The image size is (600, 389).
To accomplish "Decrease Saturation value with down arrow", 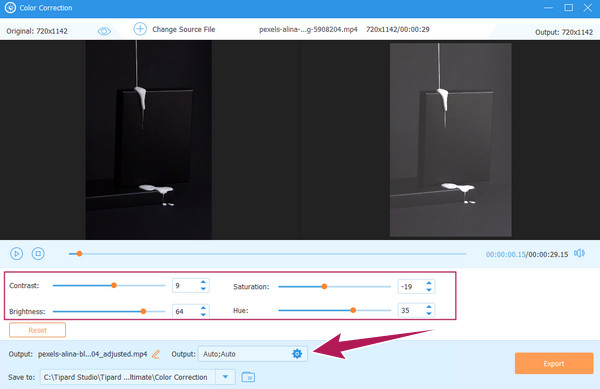I will (x=429, y=290).
